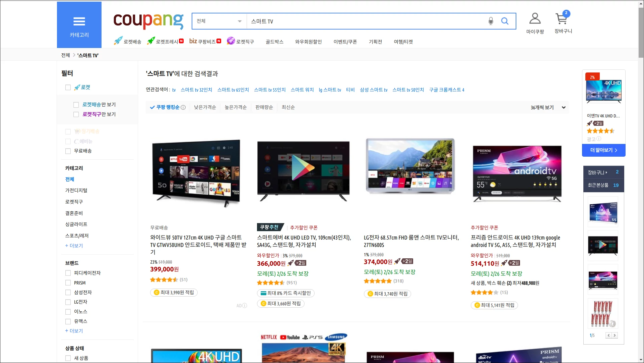This screenshot has height=363, width=644.
Task: Click the microphone voice search icon
Action: 491,21
